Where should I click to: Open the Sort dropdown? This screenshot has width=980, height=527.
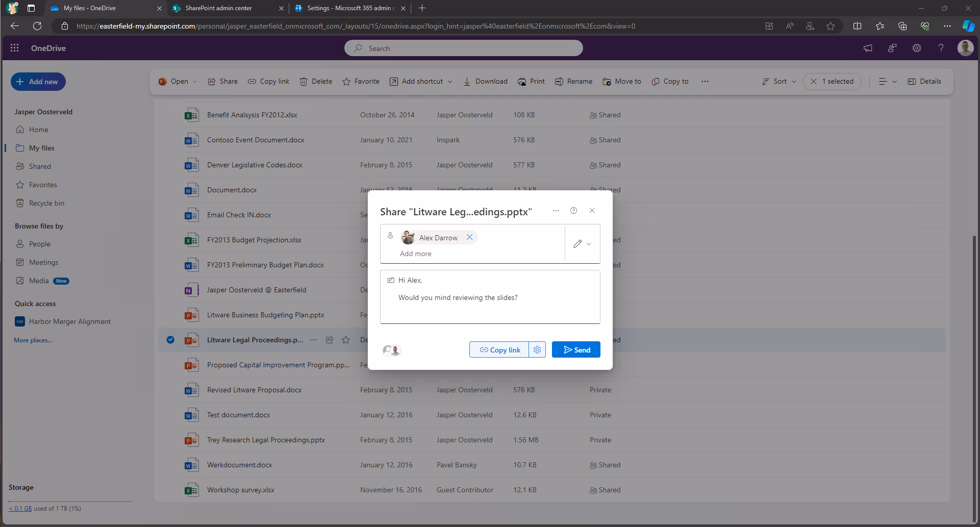point(779,82)
